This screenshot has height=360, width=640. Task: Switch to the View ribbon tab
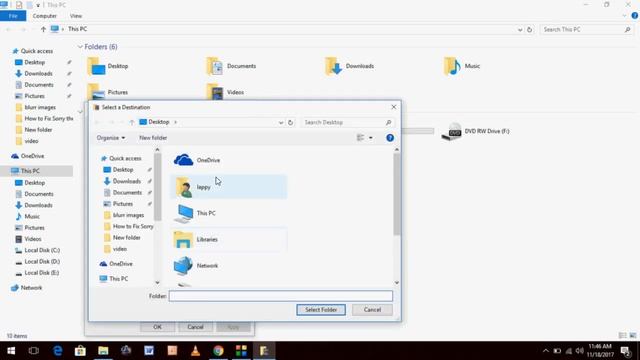(76, 16)
